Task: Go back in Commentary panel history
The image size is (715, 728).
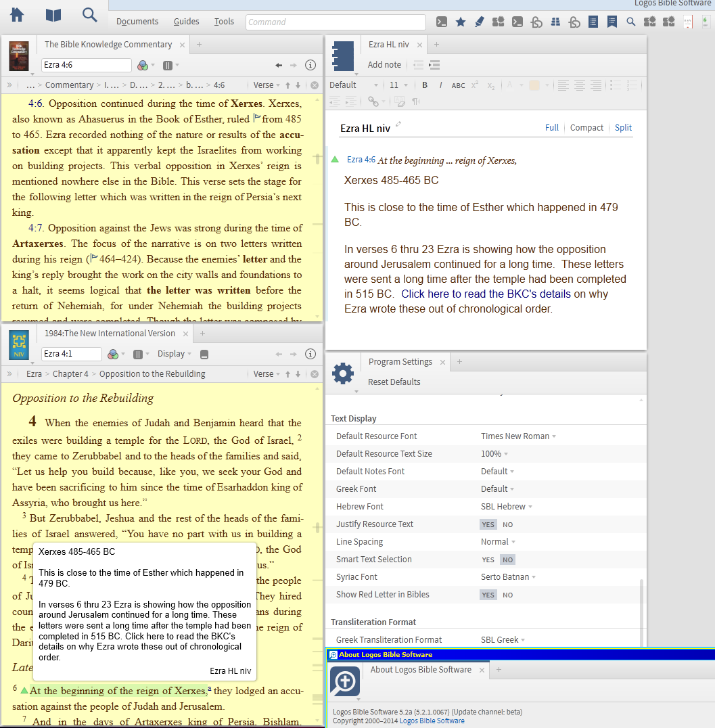Action: [x=279, y=66]
